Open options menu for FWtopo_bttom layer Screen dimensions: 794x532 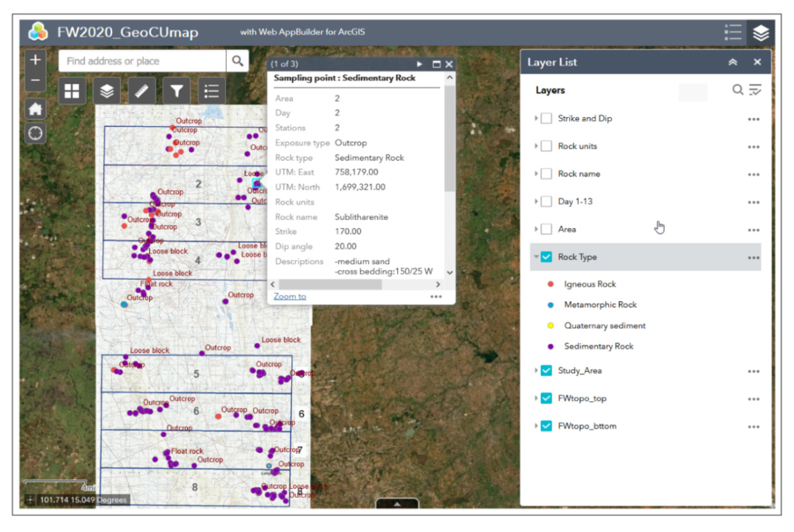click(x=753, y=426)
